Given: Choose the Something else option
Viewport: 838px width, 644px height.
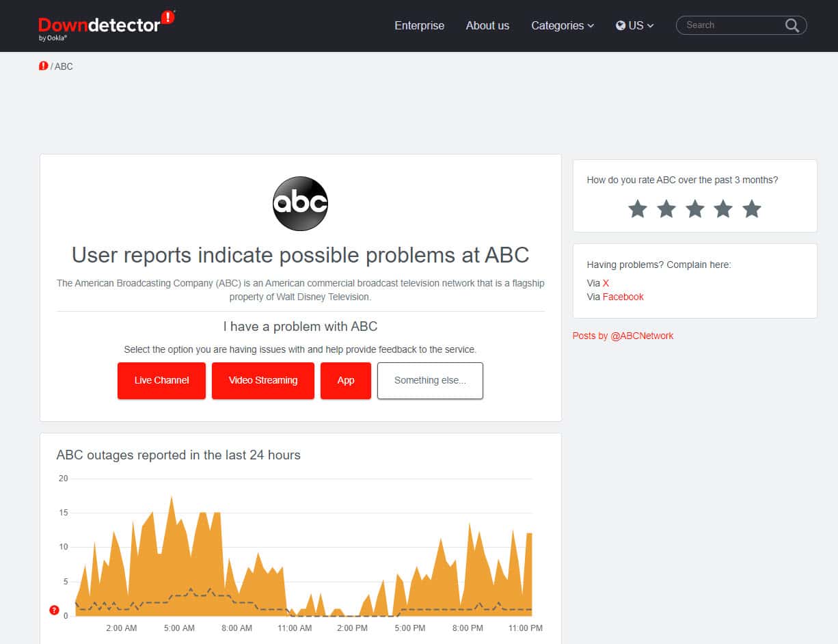Looking at the screenshot, I should pyautogui.click(x=430, y=380).
